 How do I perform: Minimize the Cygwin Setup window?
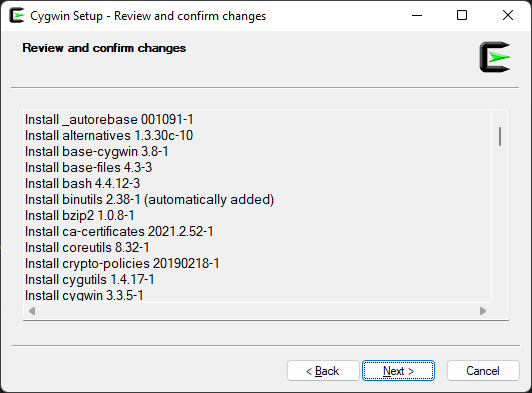click(417, 16)
